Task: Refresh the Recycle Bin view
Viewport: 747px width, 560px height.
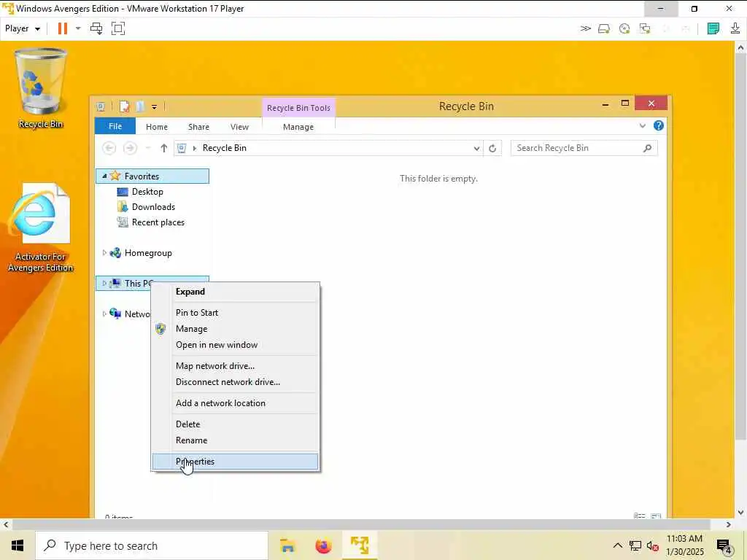Action: coord(492,148)
